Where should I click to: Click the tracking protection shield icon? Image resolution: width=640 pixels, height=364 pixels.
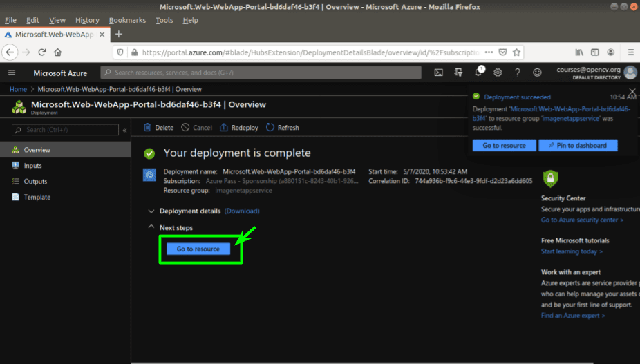(120, 52)
